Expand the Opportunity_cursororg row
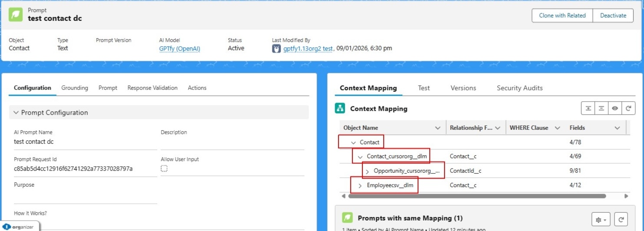Viewport: 644px width, 231px height. click(367, 172)
